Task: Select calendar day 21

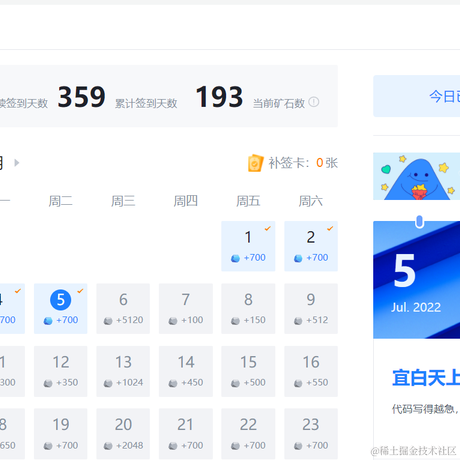Action: pyautogui.click(x=186, y=434)
